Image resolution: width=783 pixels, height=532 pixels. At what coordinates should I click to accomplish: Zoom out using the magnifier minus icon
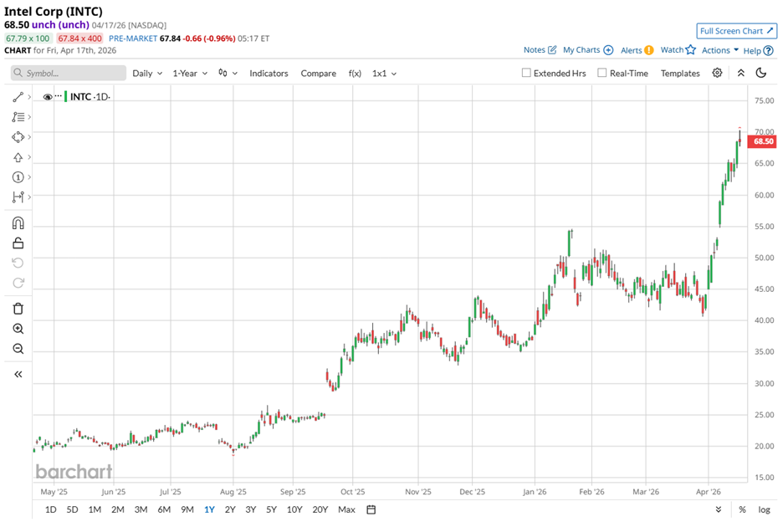[x=18, y=349]
